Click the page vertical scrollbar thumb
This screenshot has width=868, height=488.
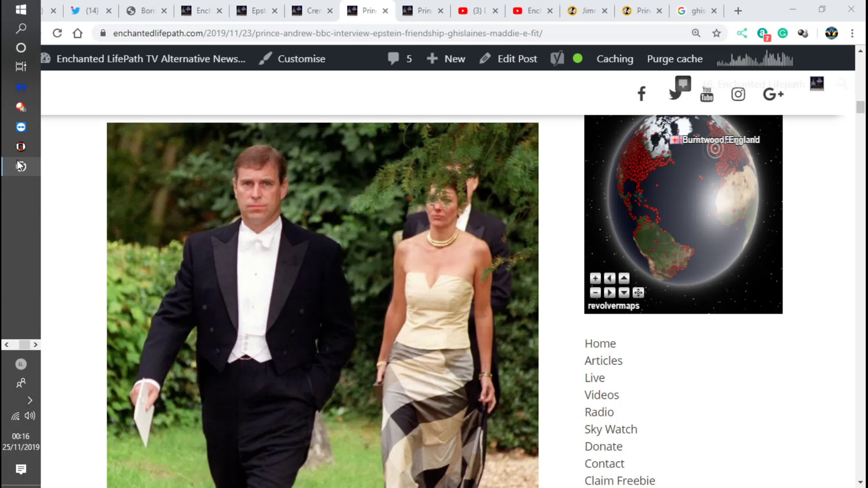pyautogui.click(x=860, y=107)
